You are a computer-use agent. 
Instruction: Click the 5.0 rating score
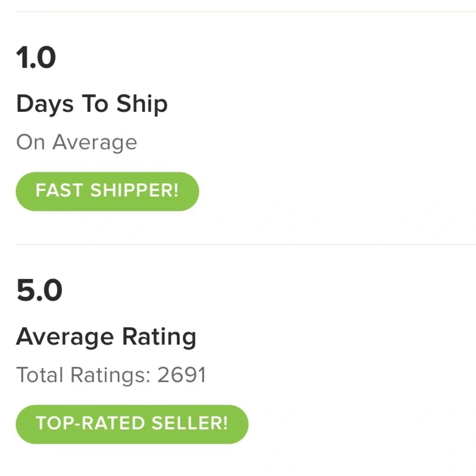[39, 291]
